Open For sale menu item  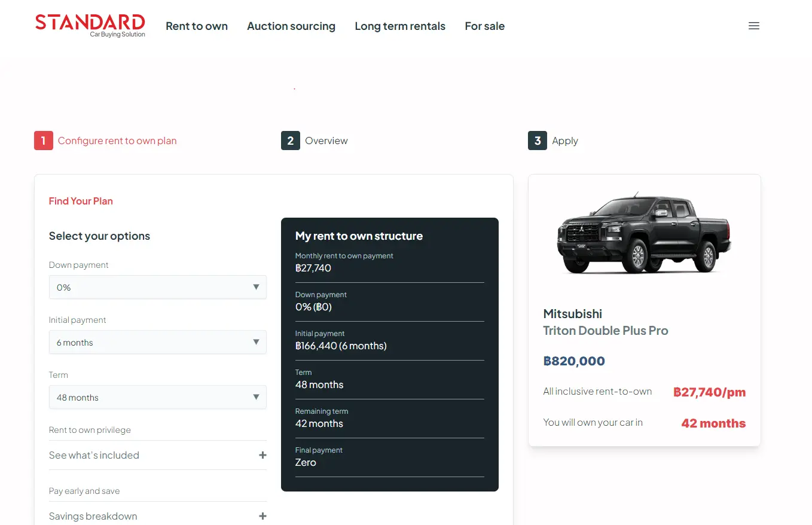[485, 26]
